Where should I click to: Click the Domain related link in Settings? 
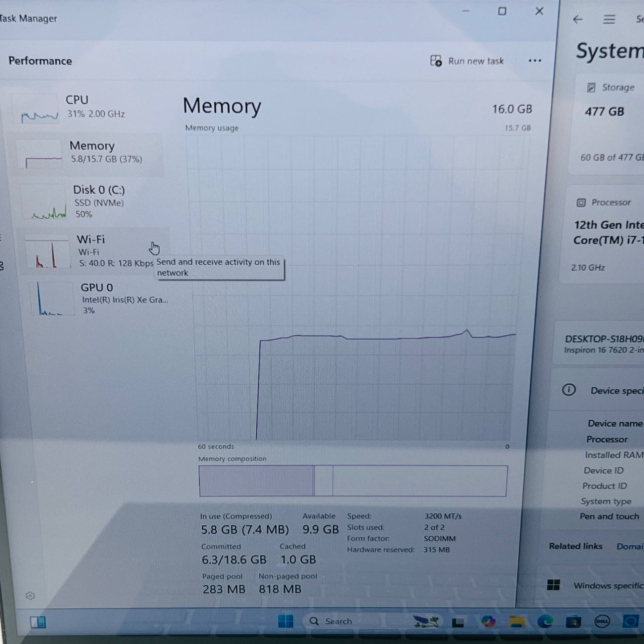(630, 546)
